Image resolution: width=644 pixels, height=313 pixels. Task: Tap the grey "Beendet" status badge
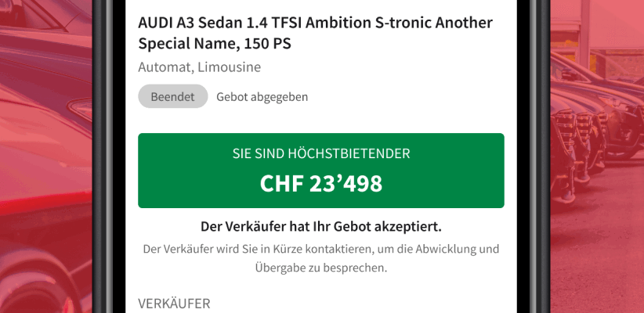click(x=172, y=97)
